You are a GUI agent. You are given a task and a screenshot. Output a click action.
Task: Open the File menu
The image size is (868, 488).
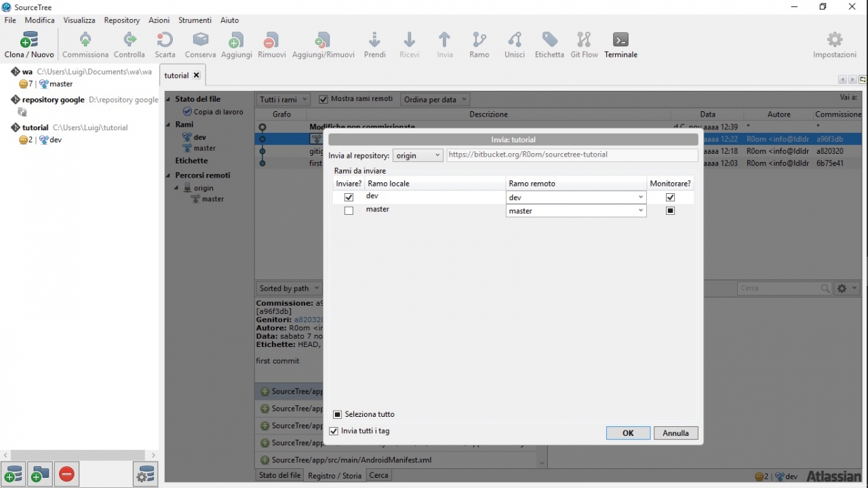[x=10, y=20]
